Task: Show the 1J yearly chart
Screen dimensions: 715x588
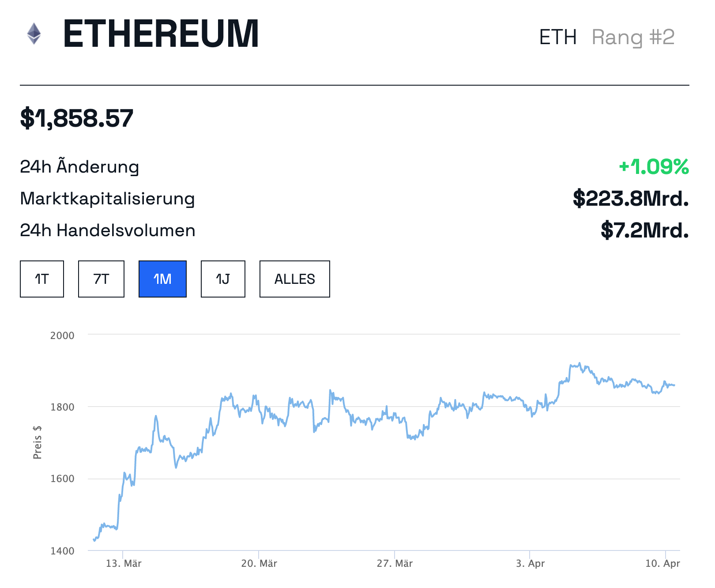Action: (x=223, y=279)
